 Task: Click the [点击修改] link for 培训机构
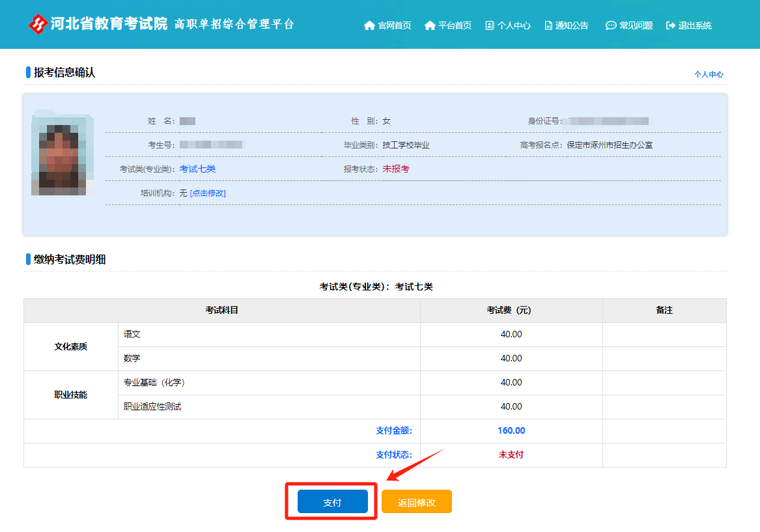click(x=208, y=193)
